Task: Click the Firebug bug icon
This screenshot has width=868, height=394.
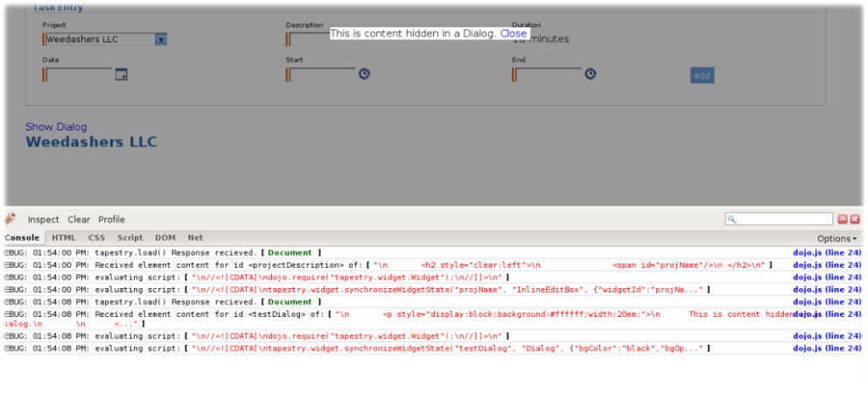Action: coord(10,219)
